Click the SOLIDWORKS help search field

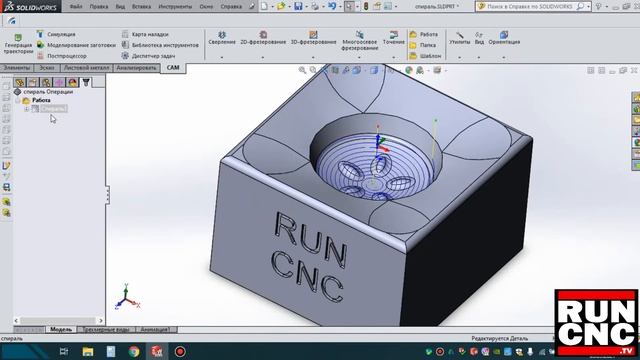(x=532, y=7)
